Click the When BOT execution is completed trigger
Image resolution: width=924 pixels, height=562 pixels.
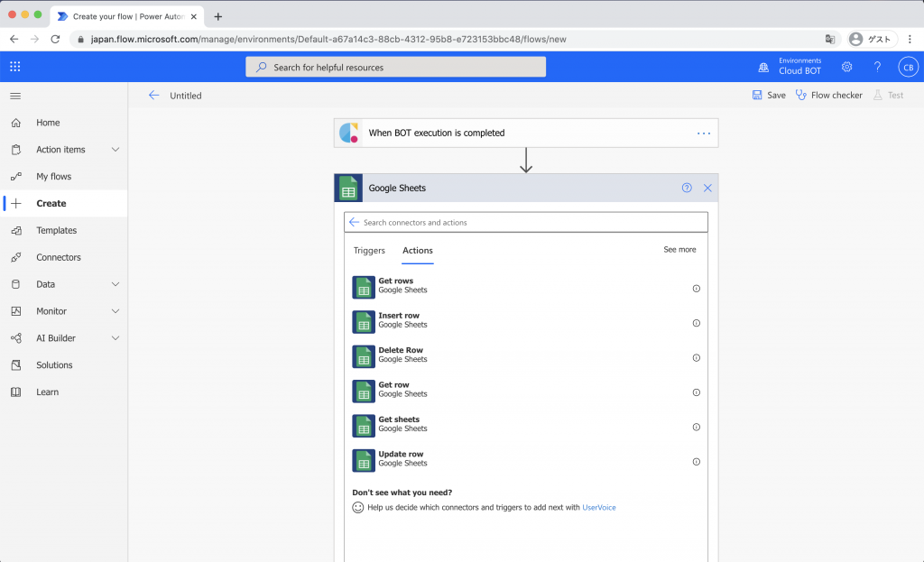[526, 134]
